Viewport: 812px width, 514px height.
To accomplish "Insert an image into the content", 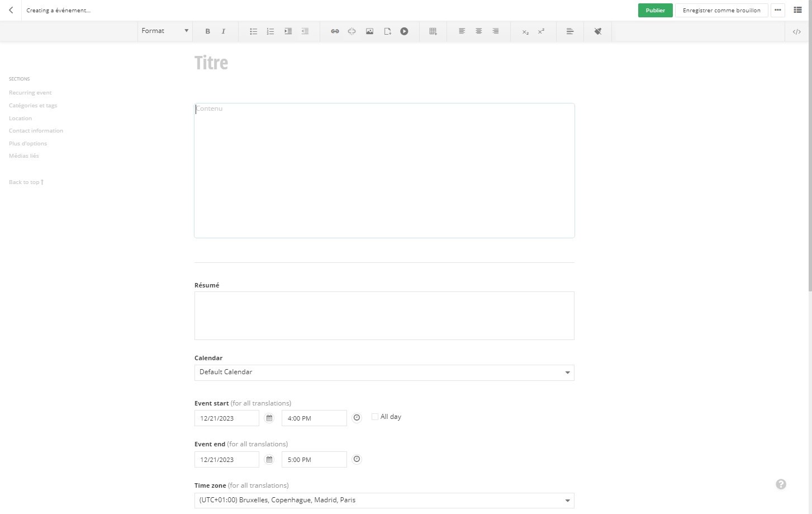I will [x=369, y=31].
